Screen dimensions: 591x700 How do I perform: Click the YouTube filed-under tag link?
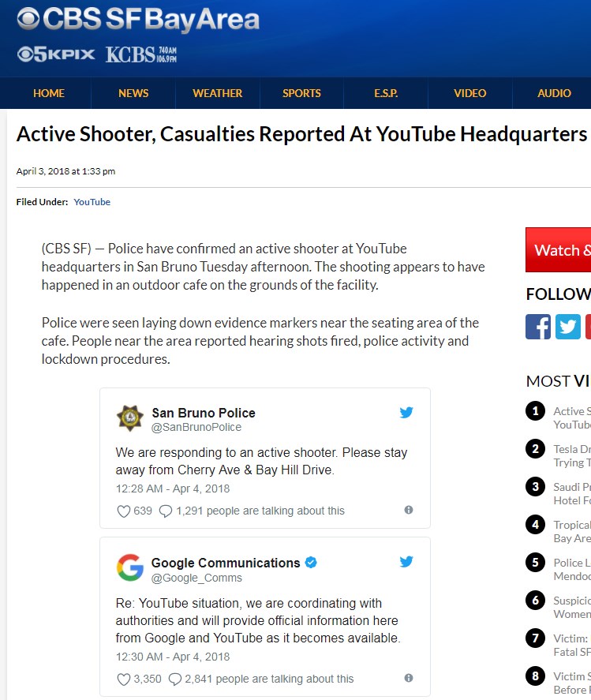click(x=92, y=202)
